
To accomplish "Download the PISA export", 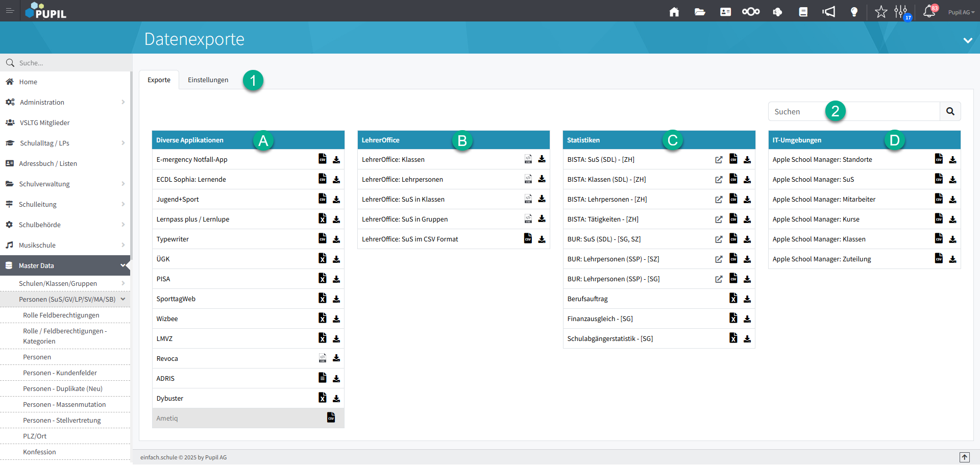I will tap(336, 279).
